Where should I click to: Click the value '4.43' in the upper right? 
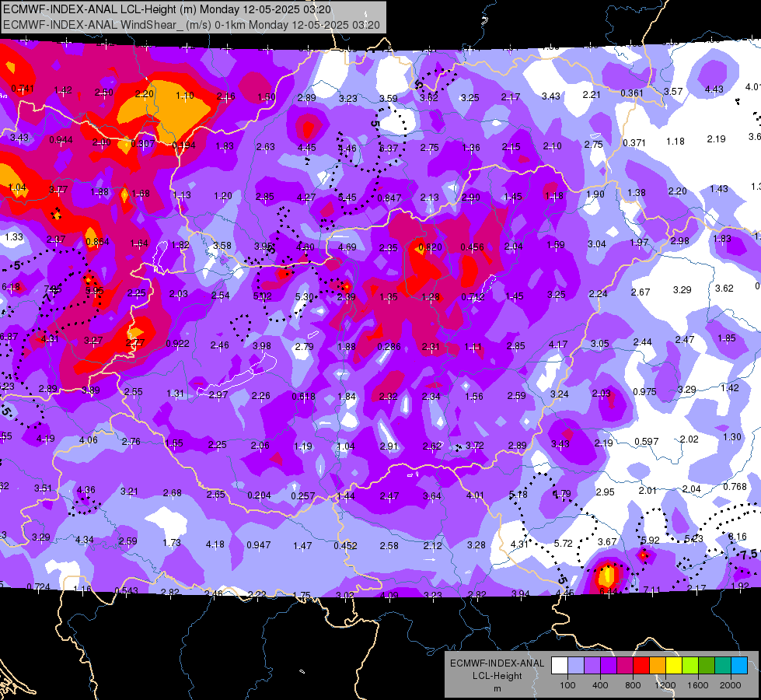point(714,89)
